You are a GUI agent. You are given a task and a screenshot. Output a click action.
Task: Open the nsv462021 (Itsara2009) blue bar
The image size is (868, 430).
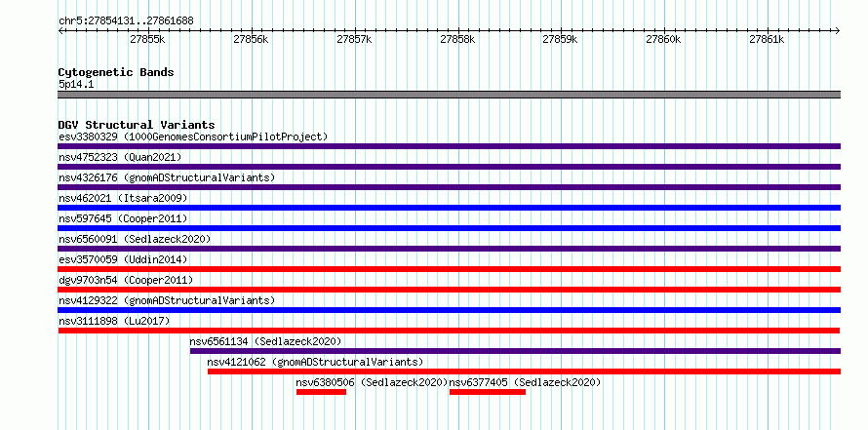449,208
